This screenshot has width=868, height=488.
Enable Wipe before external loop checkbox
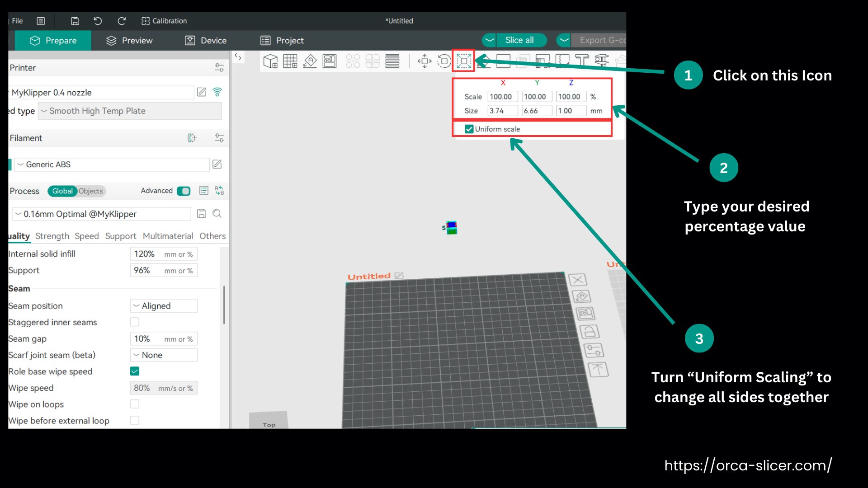[135, 420]
